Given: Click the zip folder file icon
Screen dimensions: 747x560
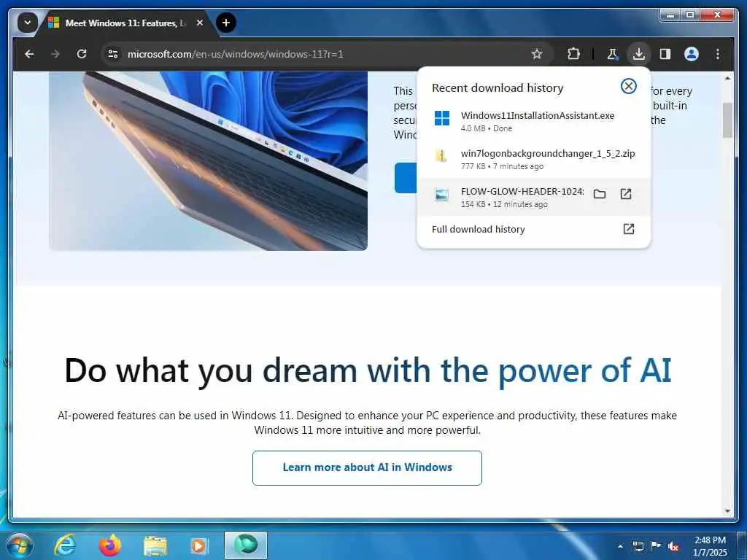Looking at the screenshot, I should pos(441,156).
